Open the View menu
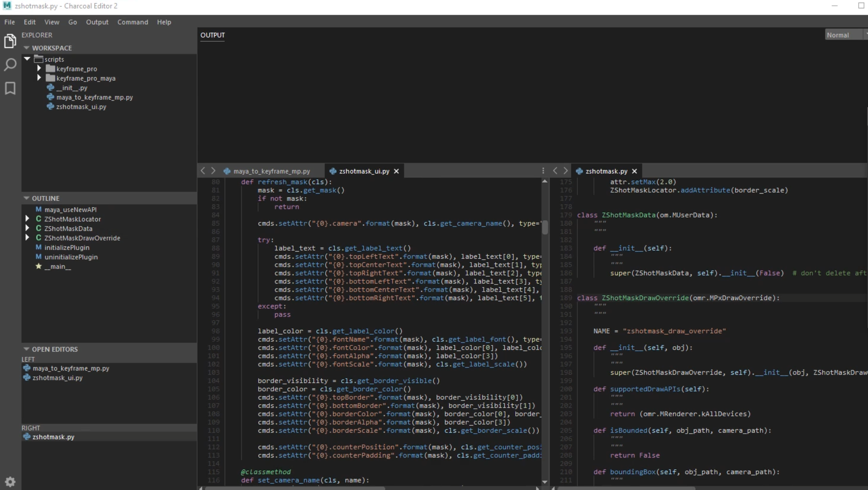Image resolution: width=868 pixels, height=490 pixels. coord(52,22)
